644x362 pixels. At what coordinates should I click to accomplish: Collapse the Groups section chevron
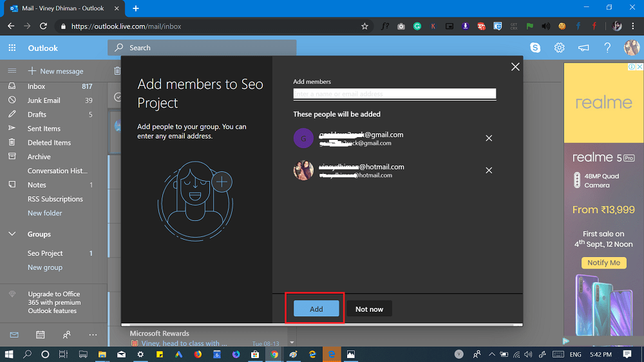tap(12, 234)
